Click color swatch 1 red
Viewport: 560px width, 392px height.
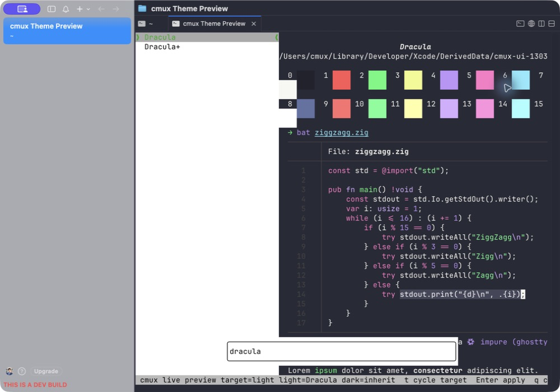pos(342,80)
